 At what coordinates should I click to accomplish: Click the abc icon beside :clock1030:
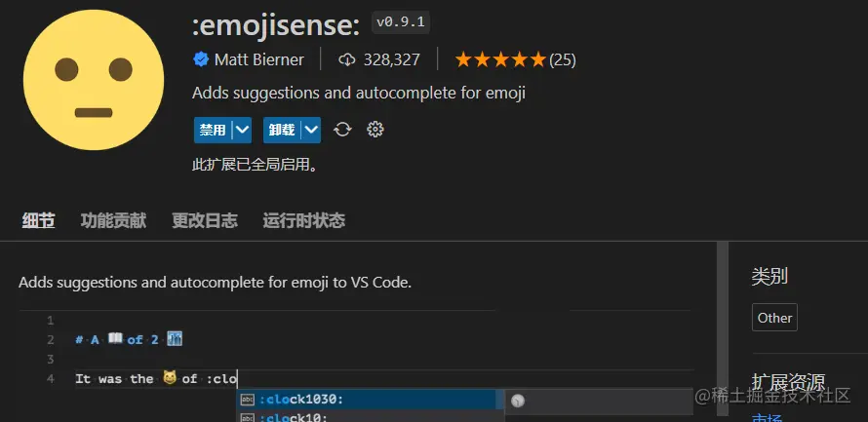click(x=248, y=400)
